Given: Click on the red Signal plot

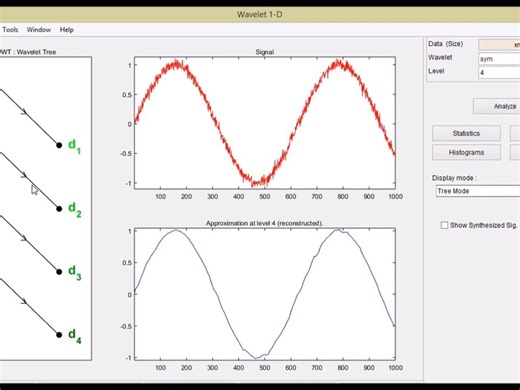Looking at the screenshot, I should click(x=265, y=123).
